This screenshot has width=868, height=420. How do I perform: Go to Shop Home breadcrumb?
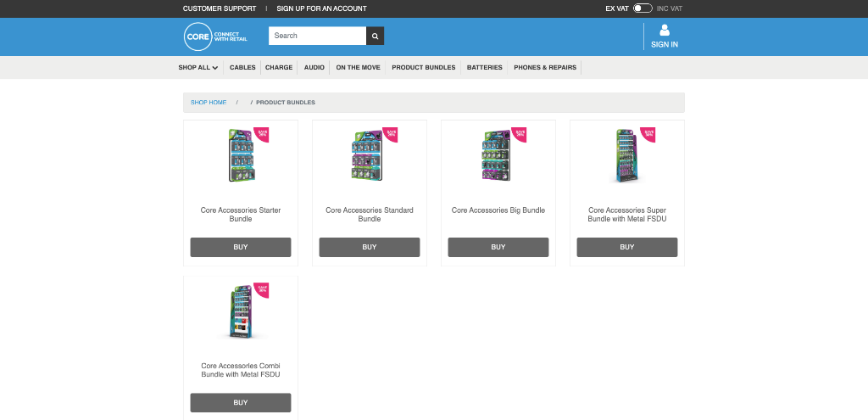pos(209,103)
